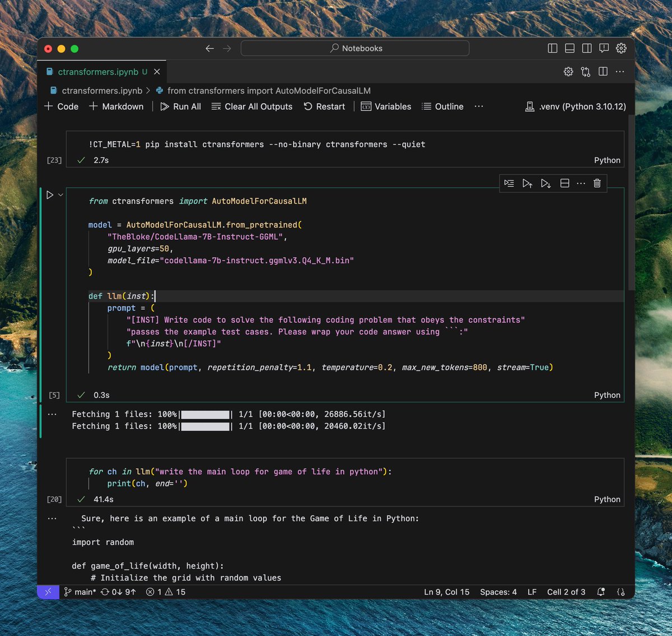
Task: Open problems: 1 error 15 warnings
Action: (x=166, y=592)
